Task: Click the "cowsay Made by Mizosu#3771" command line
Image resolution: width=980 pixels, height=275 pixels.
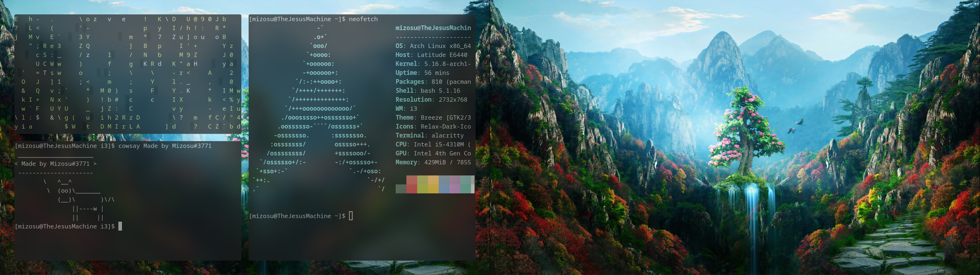Action: click(x=164, y=146)
